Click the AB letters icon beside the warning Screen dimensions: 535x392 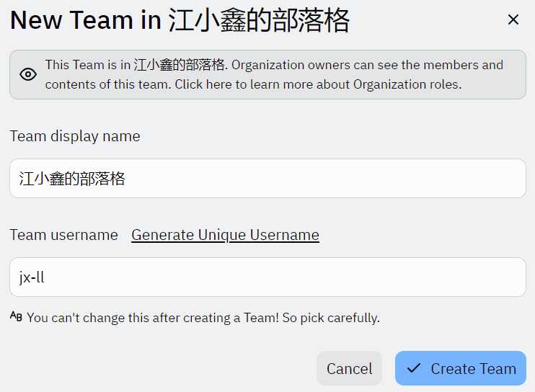16,316
